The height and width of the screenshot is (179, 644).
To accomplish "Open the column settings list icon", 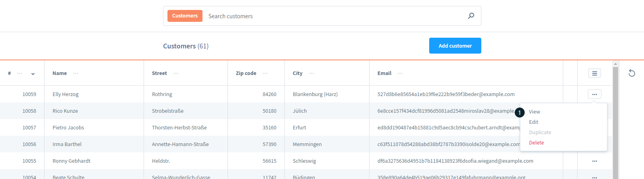I will [x=594, y=73].
